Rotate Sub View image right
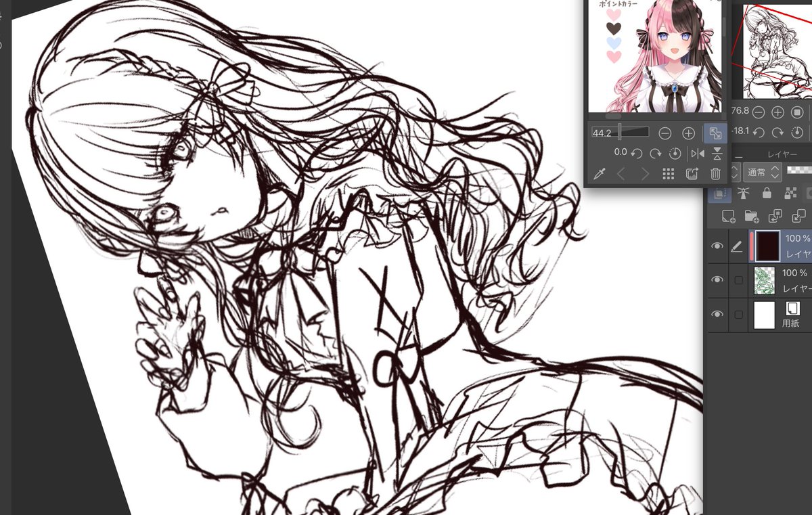Screen dimensions: 812x515 tap(655, 154)
